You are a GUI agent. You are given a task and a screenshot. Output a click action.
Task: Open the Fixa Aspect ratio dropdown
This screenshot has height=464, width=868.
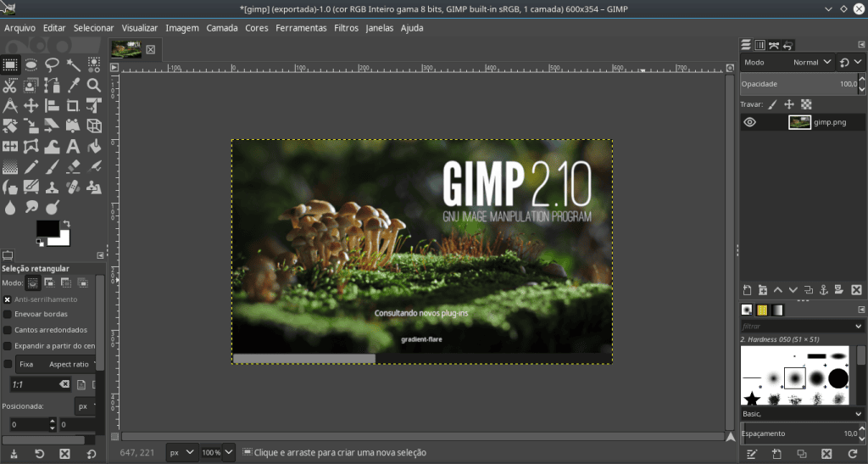point(57,365)
